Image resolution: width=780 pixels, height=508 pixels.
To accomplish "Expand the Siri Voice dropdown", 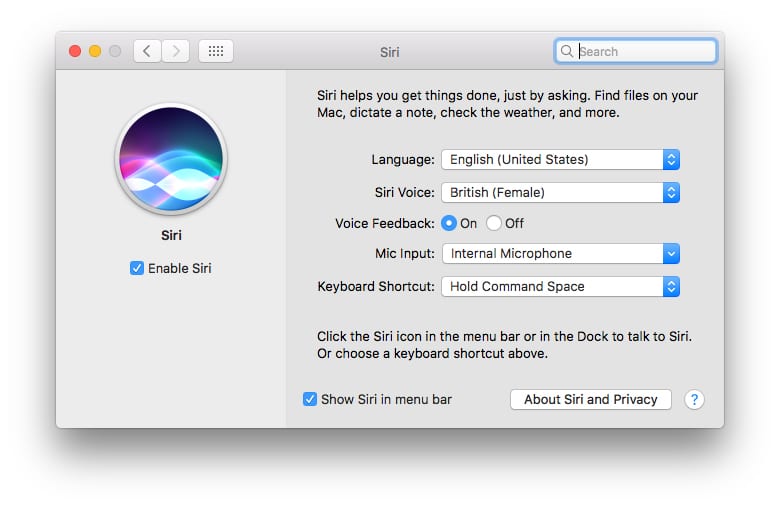I will [x=560, y=192].
